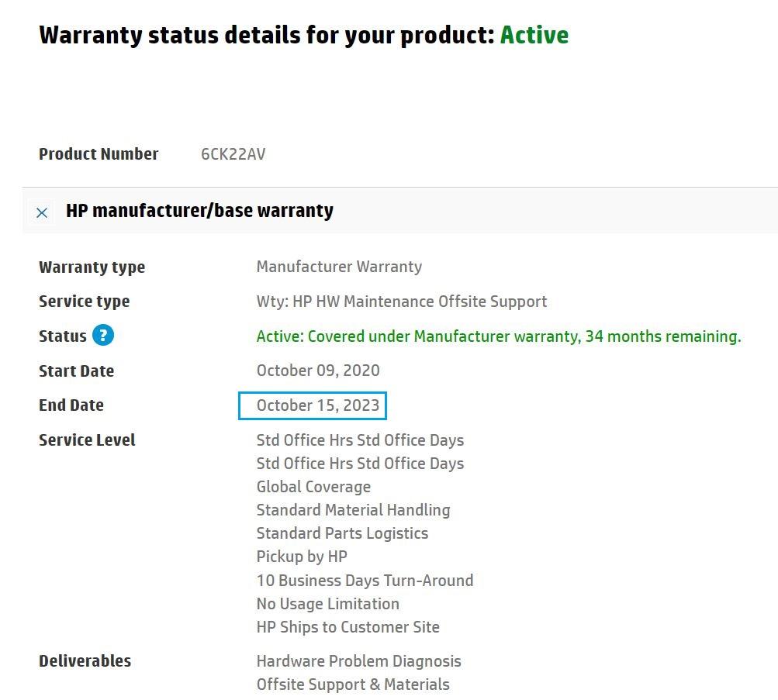The width and height of the screenshot is (778, 700).
Task: Click the HP Ships to Customer Site entry
Action: point(348,626)
